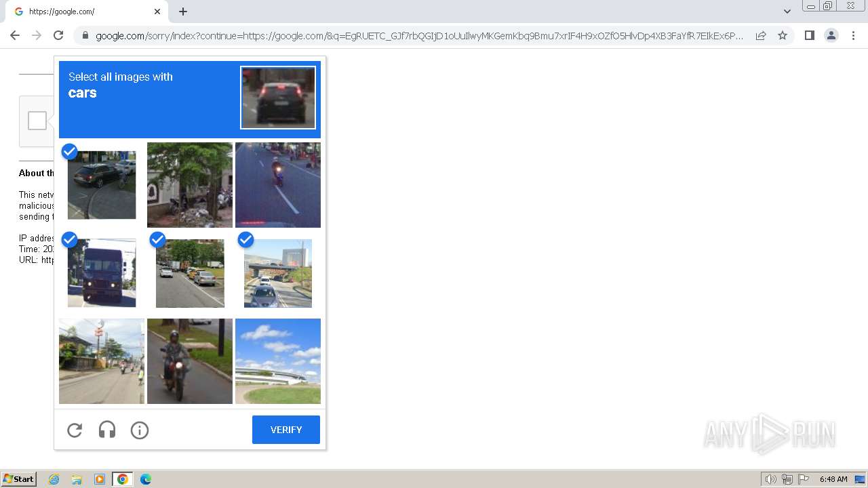The image size is (868, 488).
Task: Toggle the Chrome side panel
Action: [809, 35]
